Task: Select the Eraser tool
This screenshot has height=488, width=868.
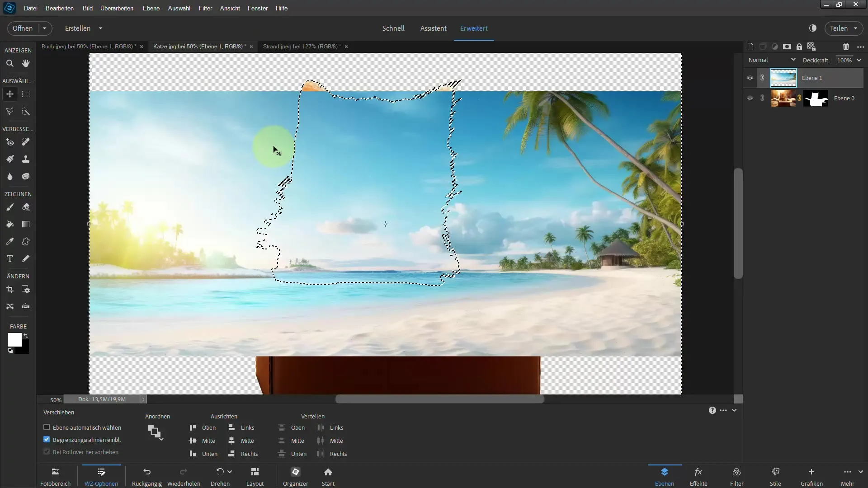Action: pyautogui.click(x=26, y=207)
